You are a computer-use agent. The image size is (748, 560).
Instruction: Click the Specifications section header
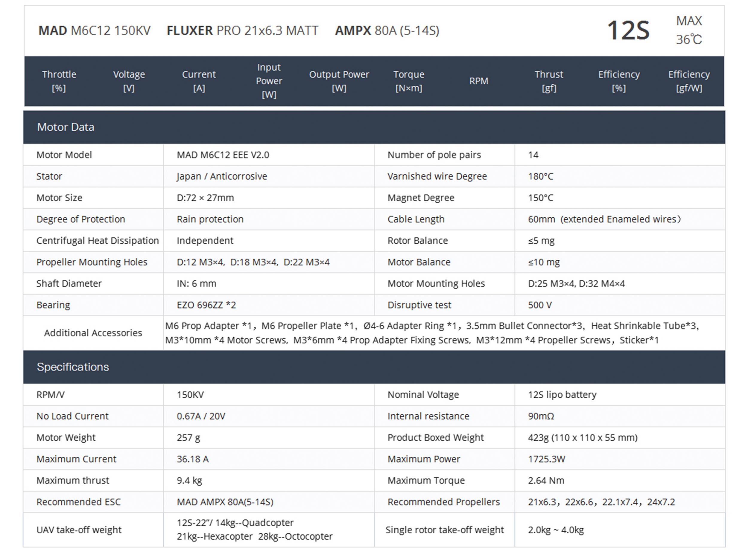click(x=73, y=367)
